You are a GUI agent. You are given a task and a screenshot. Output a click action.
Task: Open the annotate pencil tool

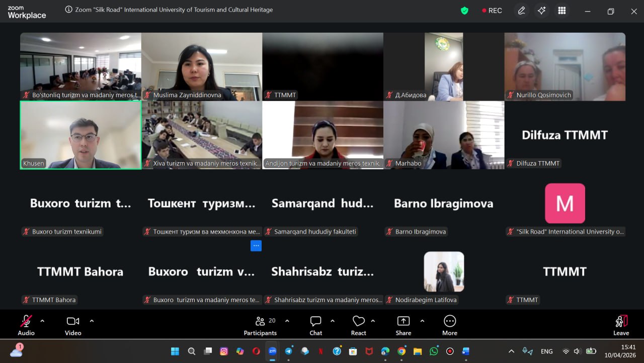(522, 11)
